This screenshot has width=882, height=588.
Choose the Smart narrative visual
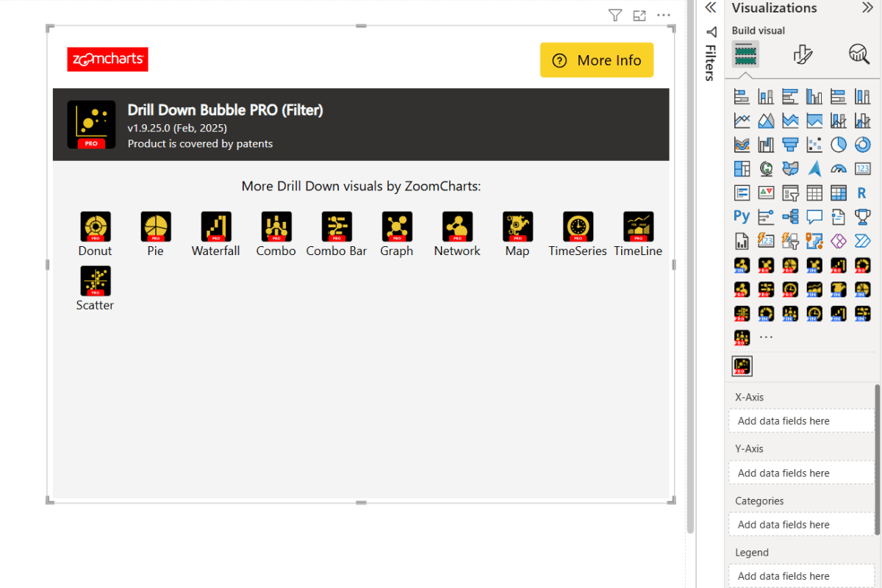(x=839, y=217)
